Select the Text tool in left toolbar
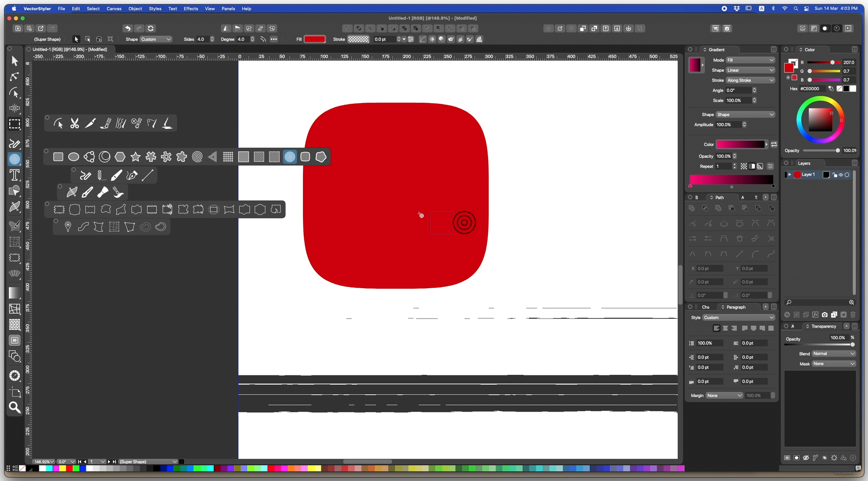This screenshot has height=481, width=868. point(14,175)
